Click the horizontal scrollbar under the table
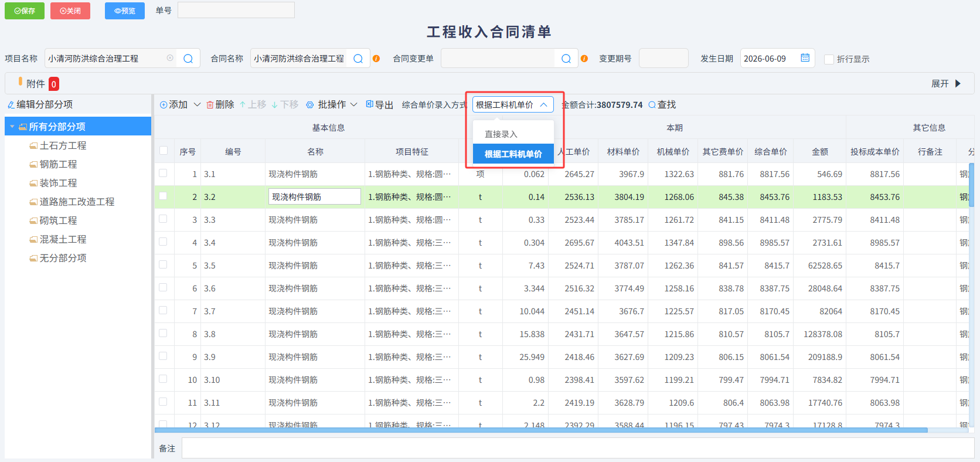The height and width of the screenshot is (462, 980). pyautogui.click(x=541, y=430)
